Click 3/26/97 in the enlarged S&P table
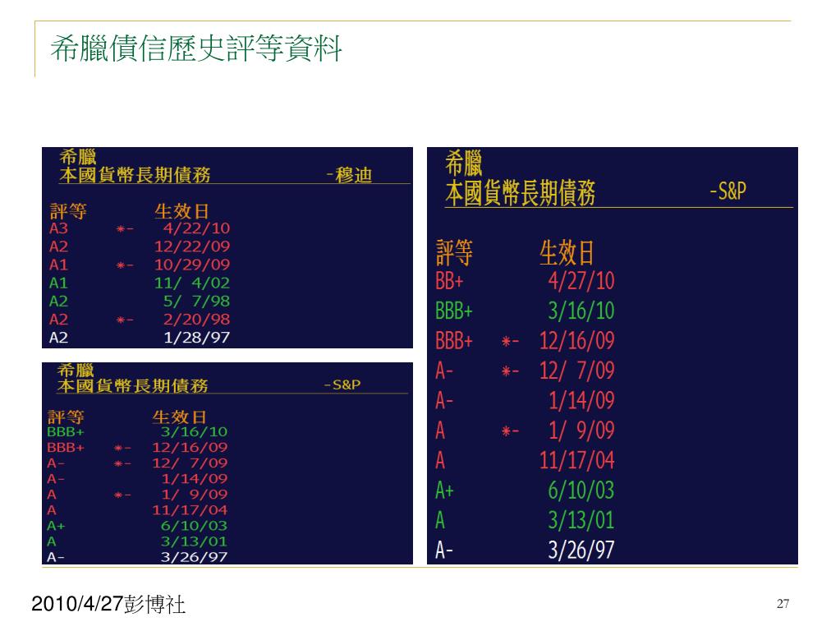Viewport: 840px width, 631px height. (581, 550)
